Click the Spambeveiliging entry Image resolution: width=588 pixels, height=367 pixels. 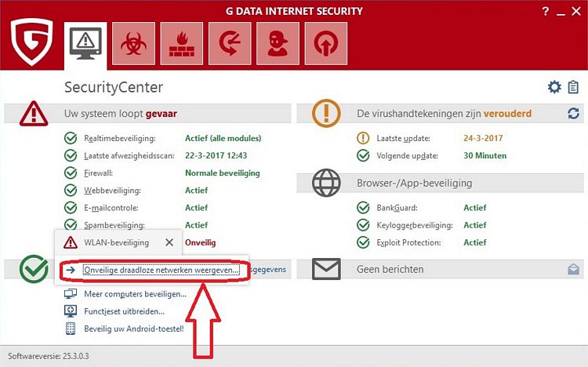tap(114, 225)
